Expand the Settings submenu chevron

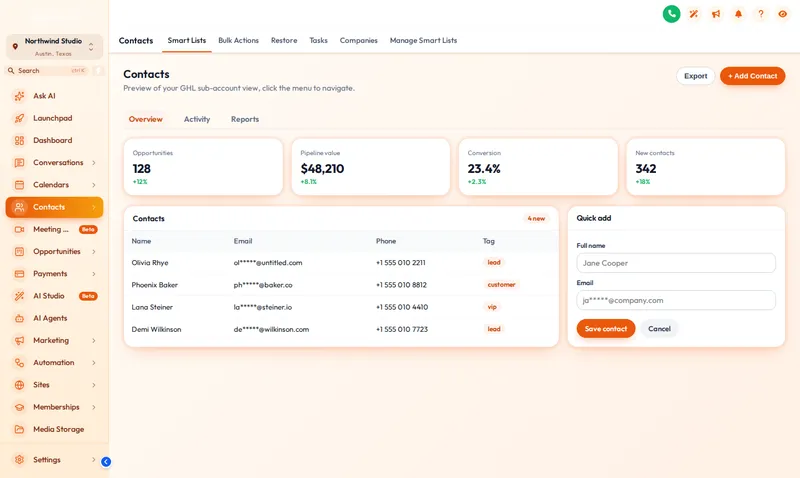[x=94, y=460]
